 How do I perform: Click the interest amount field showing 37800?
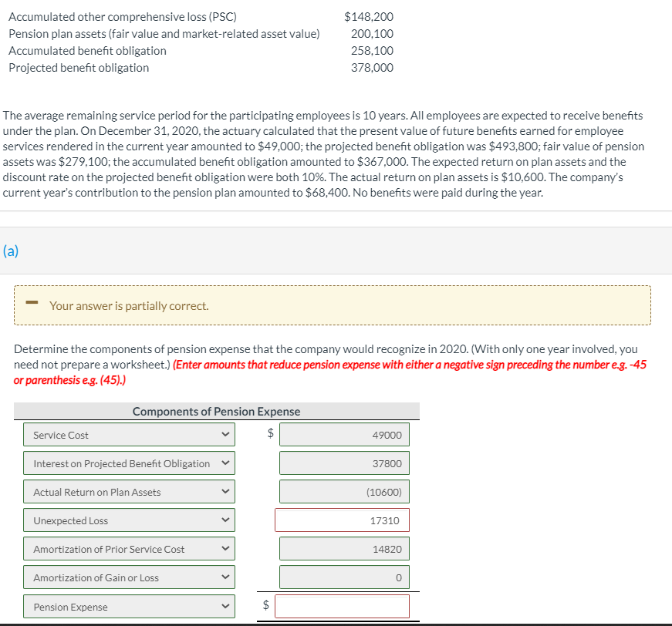coord(344,463)
